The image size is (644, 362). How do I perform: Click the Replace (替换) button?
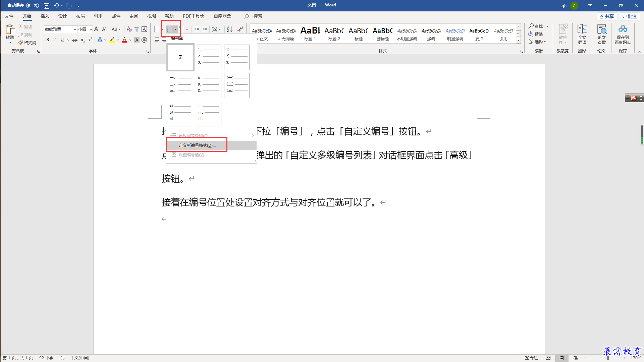pos(535,34)
